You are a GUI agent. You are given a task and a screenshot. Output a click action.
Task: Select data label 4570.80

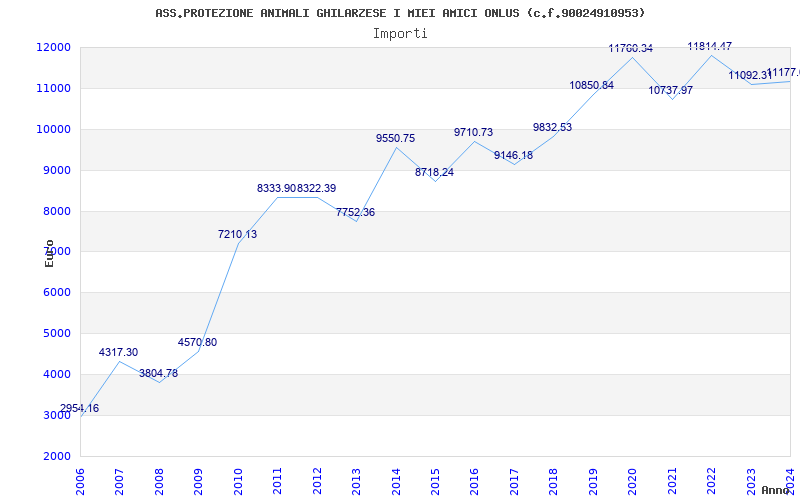[x=197, y=342]
